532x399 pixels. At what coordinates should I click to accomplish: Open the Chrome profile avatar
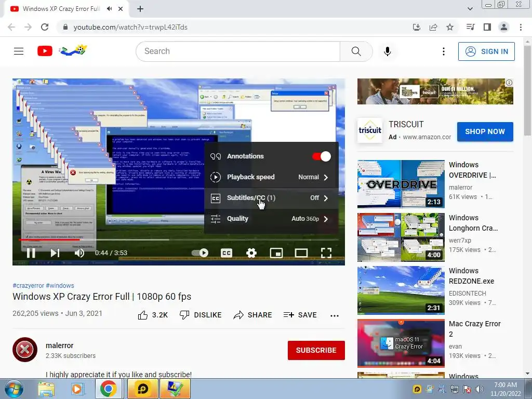pyautogui.click(x=504, y=27)
